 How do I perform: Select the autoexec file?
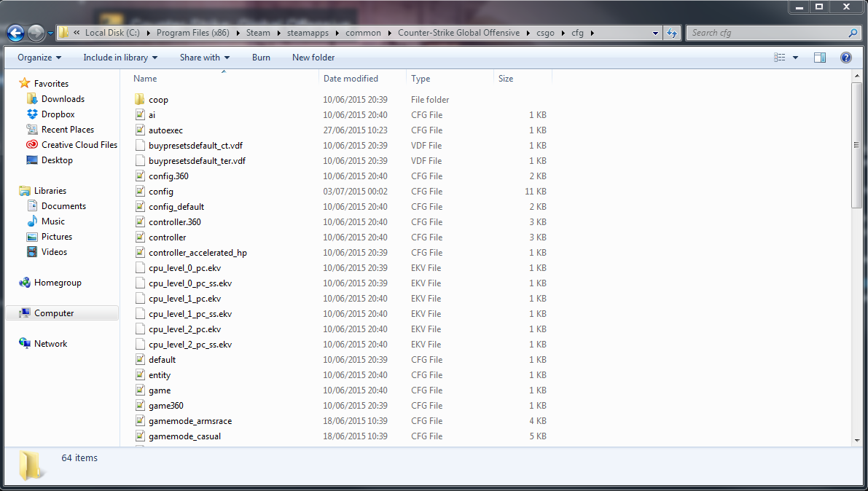[x=165, y=130]
